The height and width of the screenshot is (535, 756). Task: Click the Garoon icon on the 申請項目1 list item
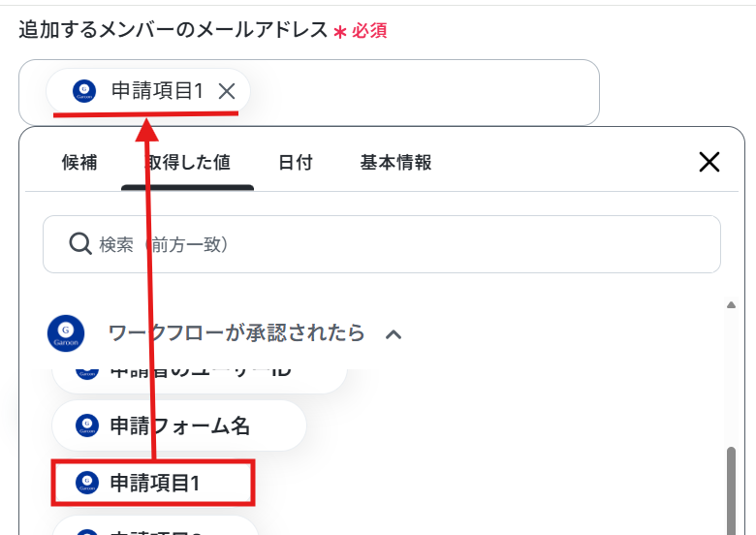tap(87, 483)
